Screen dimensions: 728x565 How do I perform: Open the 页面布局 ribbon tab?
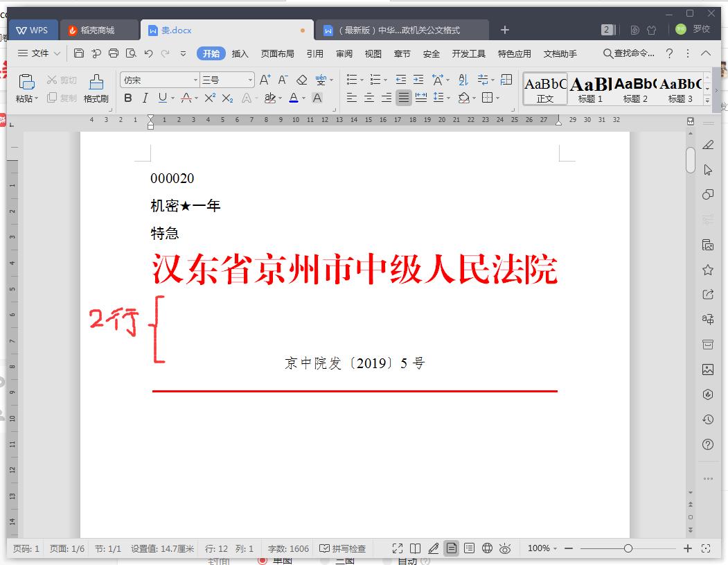coord(278,53)
